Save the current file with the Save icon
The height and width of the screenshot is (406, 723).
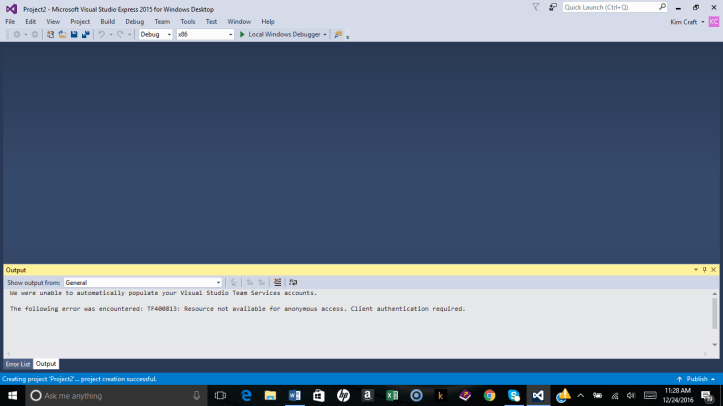[74, 35]
